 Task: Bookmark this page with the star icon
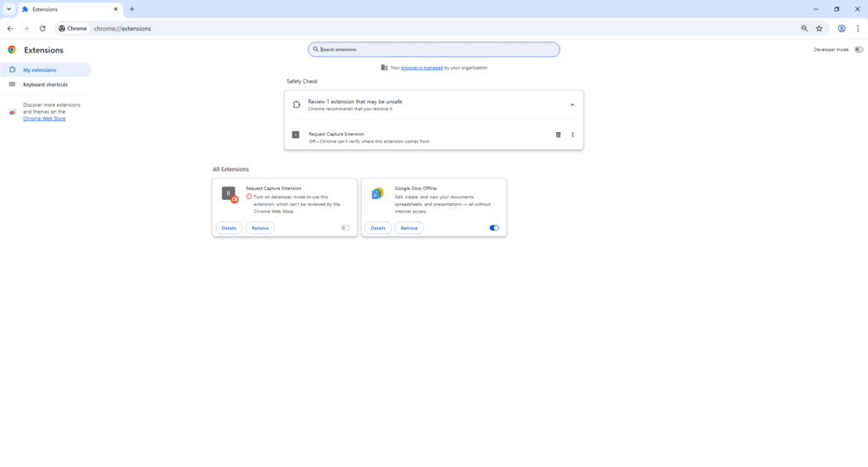pos(820,28)
